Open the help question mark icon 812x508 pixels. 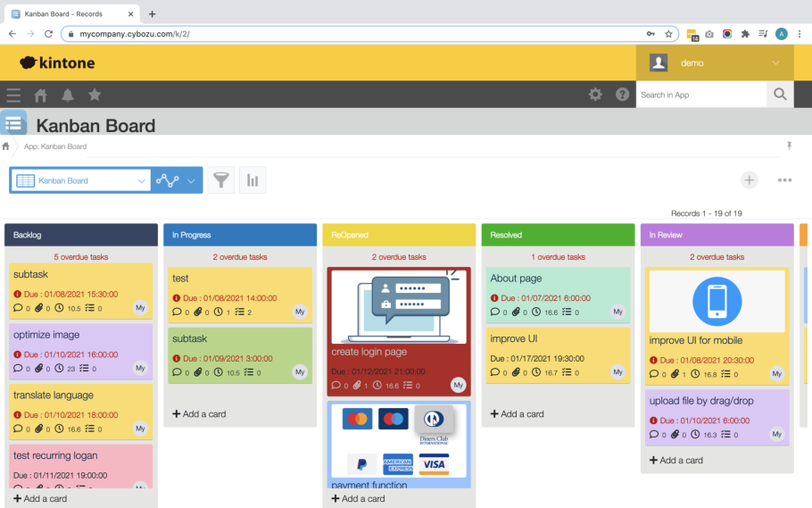(623, 95)
